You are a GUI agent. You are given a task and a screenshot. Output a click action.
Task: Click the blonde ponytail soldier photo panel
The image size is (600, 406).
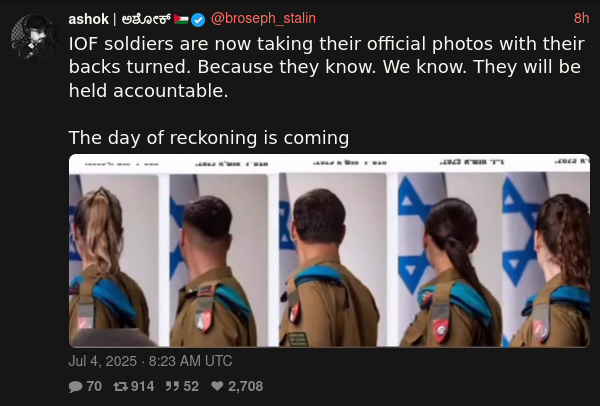pyautogui.click(x=114, y=260)
